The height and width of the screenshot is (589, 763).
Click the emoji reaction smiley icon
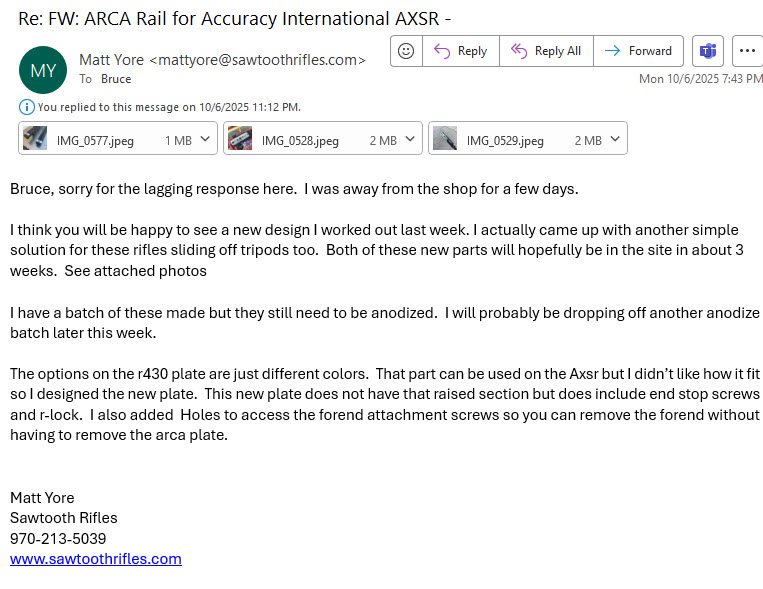tap(406, 51)
